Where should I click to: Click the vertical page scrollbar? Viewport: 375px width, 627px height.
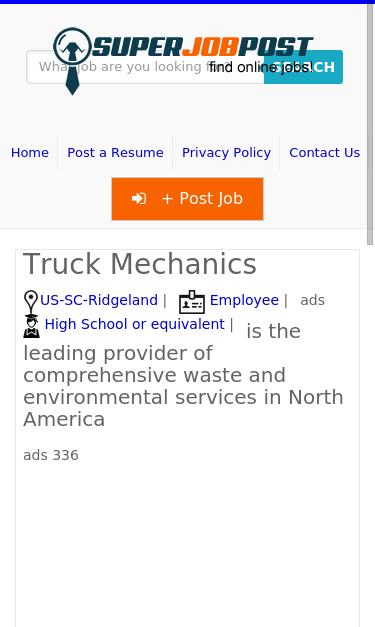370,124
